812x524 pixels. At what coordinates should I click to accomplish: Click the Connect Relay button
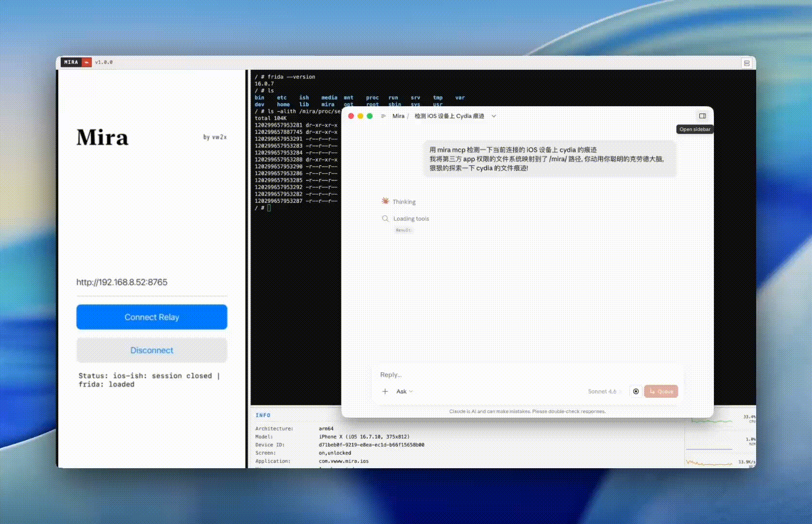tap(152, 317)
